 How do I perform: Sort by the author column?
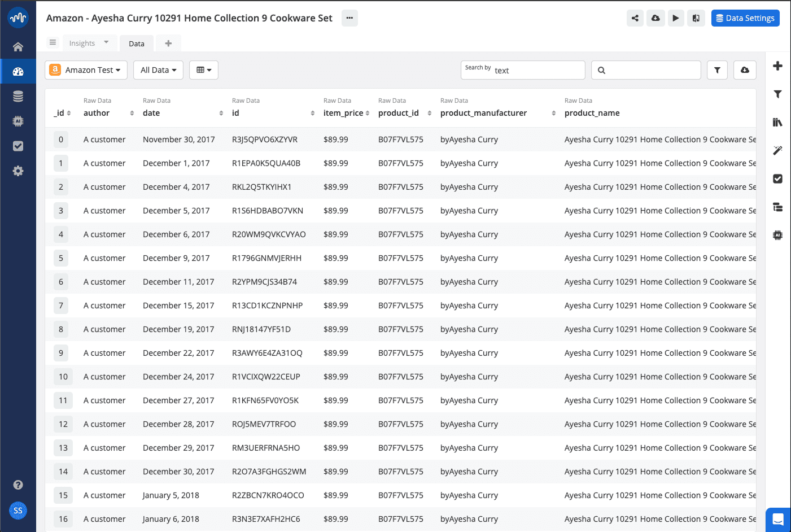click(x=132, y=113)
